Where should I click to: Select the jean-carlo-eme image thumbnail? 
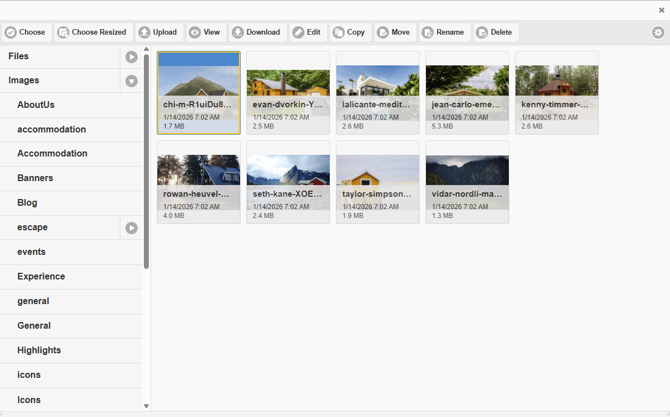pos(467,93)
